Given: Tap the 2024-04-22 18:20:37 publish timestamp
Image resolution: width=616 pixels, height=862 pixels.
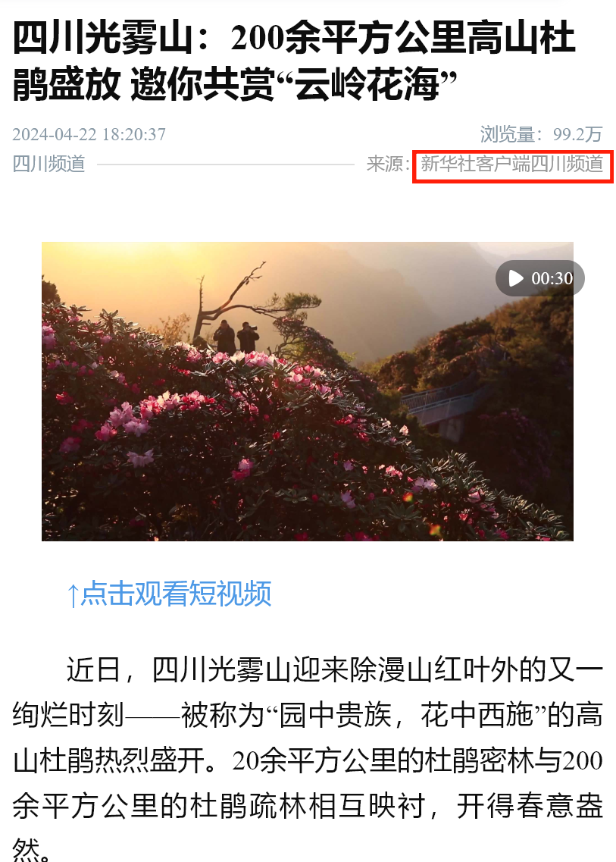Looking at the screenshot, I should pyautogui.click(x=89, y=134).
